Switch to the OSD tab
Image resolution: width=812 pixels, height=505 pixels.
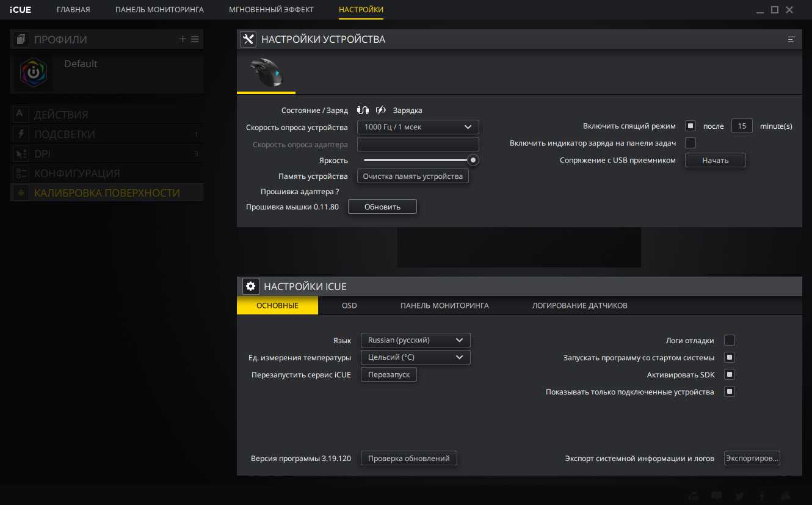pos(349,305)
